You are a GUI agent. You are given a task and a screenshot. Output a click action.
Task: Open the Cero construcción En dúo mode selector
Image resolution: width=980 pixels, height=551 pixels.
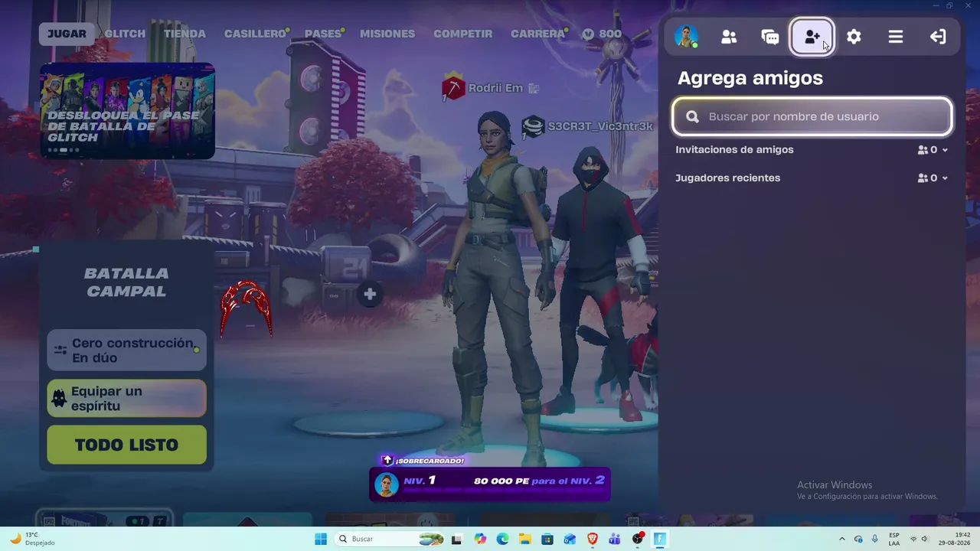127,350
